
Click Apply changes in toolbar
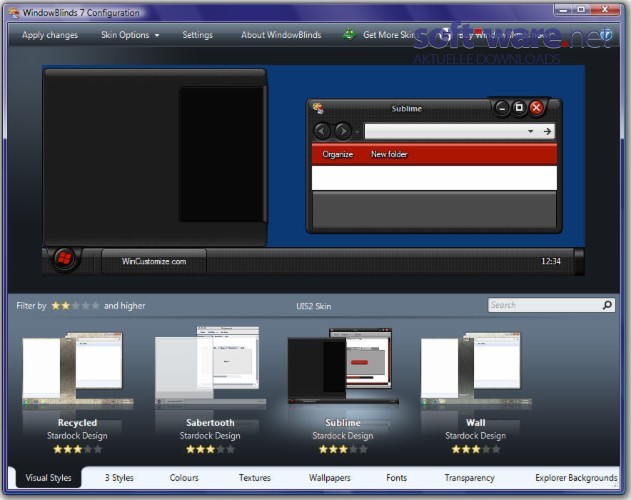50,35
